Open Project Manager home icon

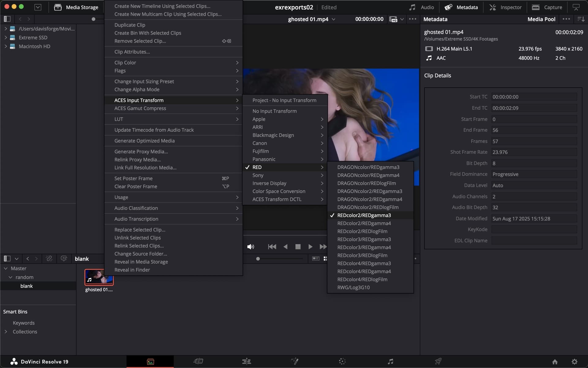coord(555,362)
